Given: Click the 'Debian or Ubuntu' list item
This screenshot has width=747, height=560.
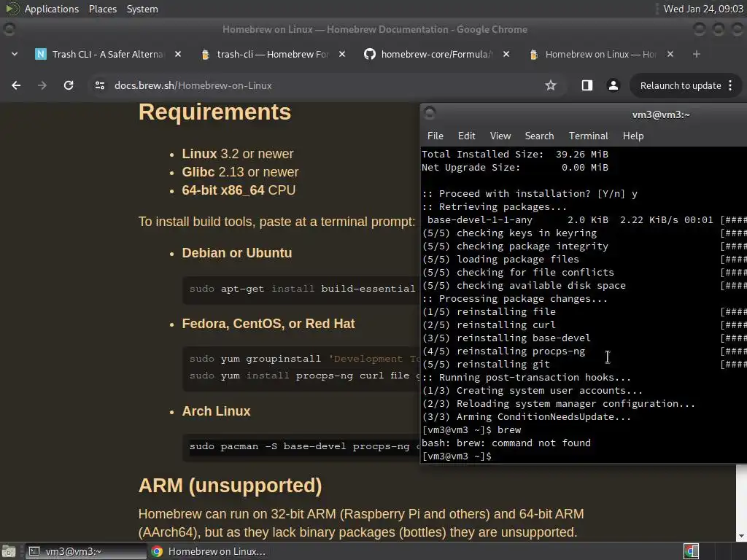Looking at the screenshot, I should (x=237, y=253).
